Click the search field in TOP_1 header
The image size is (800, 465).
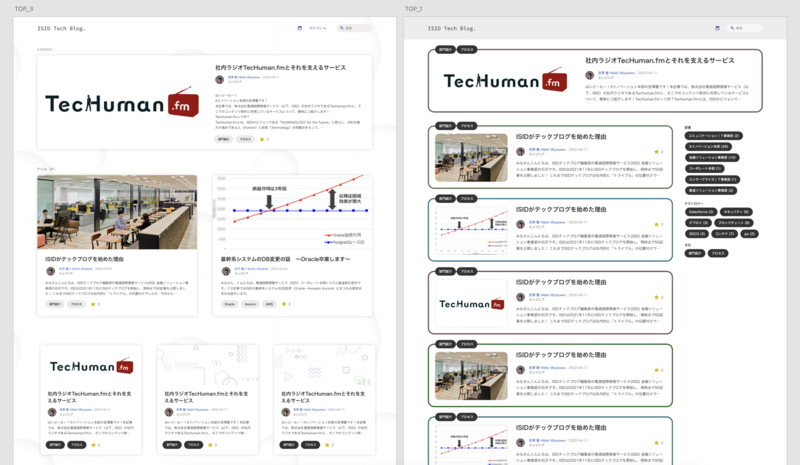745,28
